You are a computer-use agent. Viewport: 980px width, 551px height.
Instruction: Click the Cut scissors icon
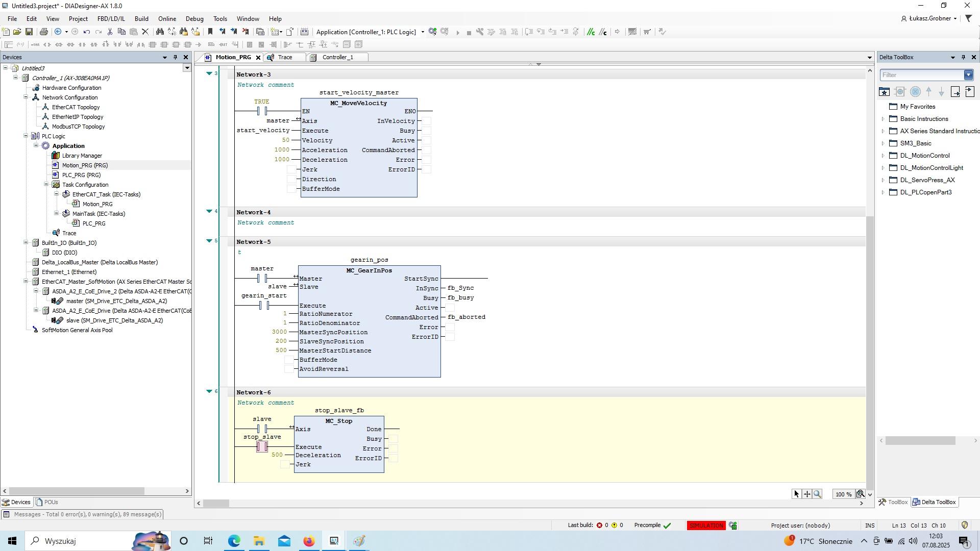[110, 32]
